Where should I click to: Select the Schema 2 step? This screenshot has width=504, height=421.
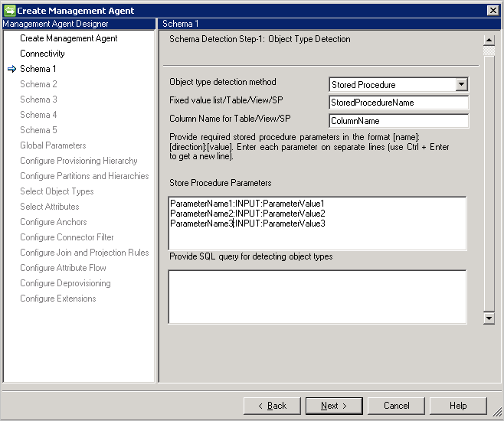38,84
